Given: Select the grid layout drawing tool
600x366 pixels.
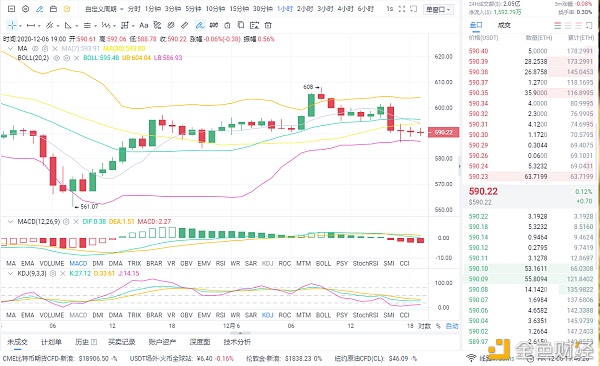Looking at the screenshot, I should [x=125, y=25].
